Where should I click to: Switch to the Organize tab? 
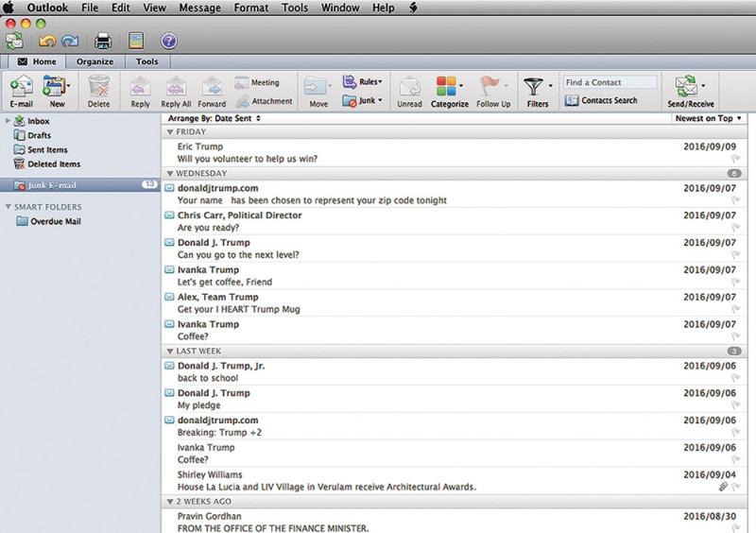(x=94, y=61)
